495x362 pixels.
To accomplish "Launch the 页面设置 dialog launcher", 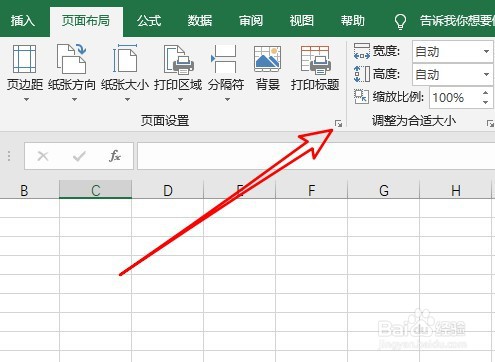I will (x=338, y=124).
